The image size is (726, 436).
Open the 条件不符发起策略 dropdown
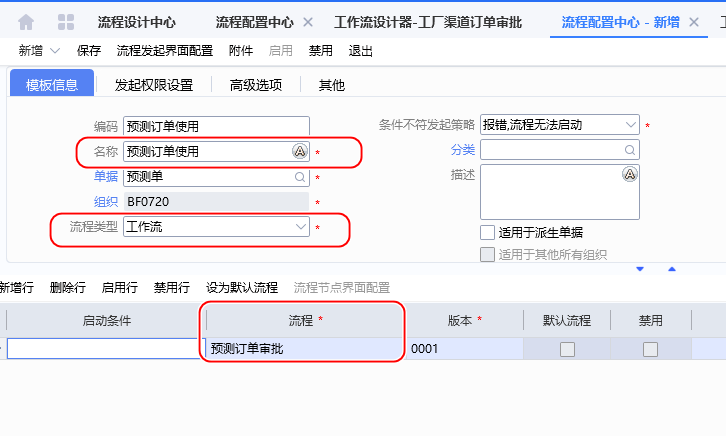click(630, 125)
